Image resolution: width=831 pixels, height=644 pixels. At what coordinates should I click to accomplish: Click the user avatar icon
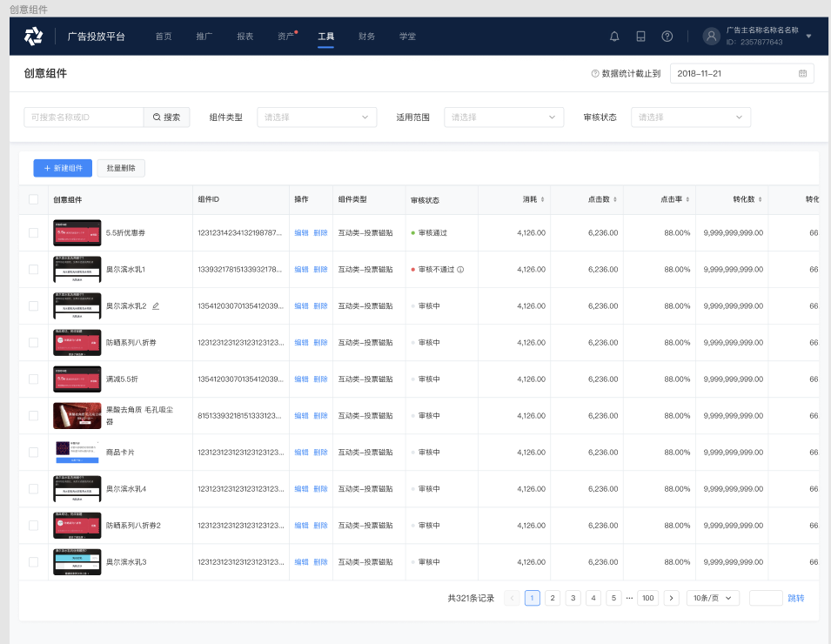click(711, 36)
